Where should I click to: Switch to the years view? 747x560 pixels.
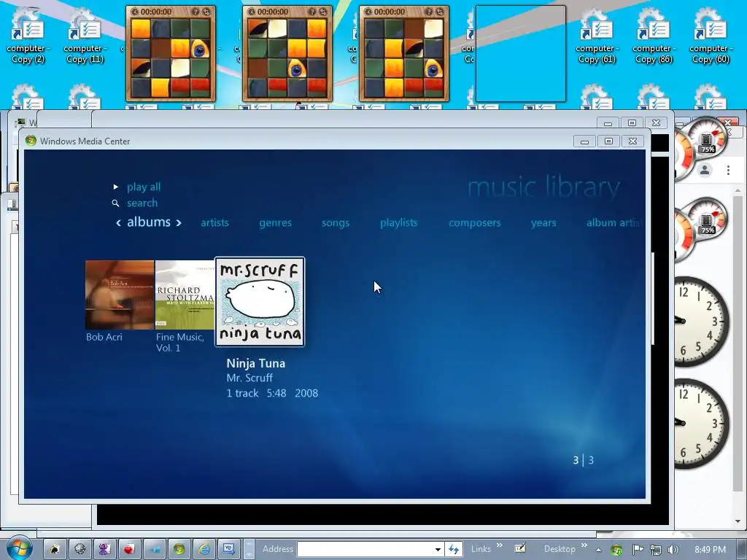tap(543, 223)
